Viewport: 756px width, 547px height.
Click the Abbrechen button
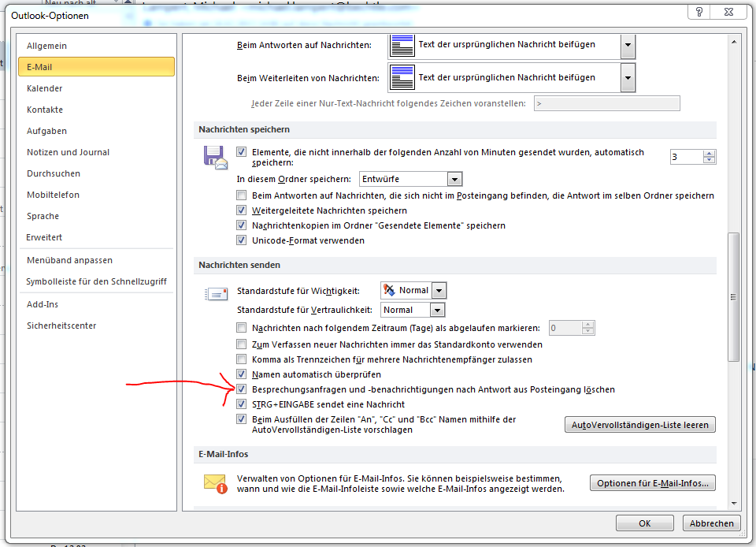(711, 523)
